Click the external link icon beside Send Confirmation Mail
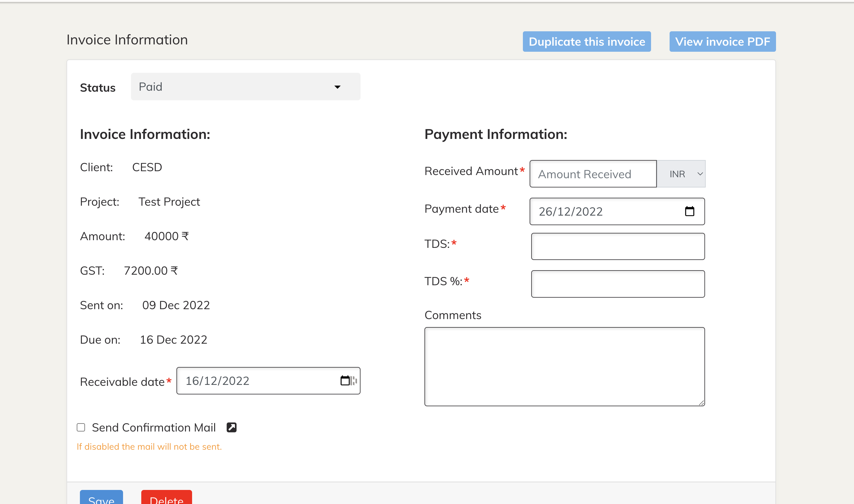This screenshot has width=854, height=504. tap(231, 427)
